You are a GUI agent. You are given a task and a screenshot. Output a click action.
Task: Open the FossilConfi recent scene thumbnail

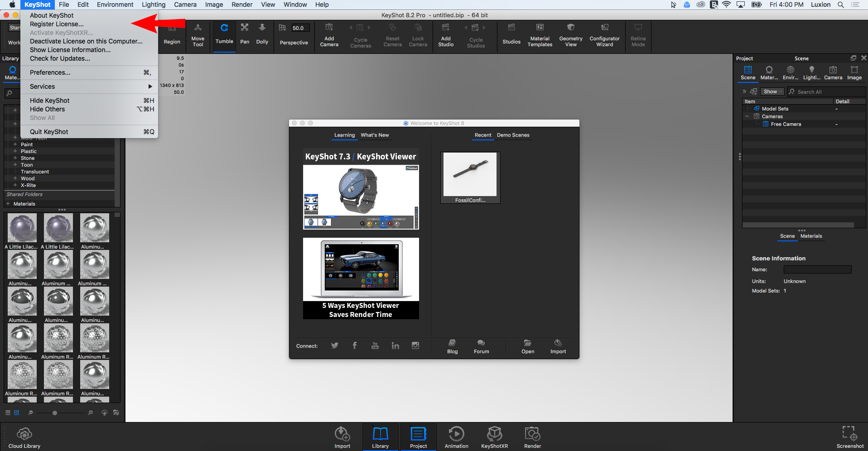pyautogui.click(x=470, y=178)
